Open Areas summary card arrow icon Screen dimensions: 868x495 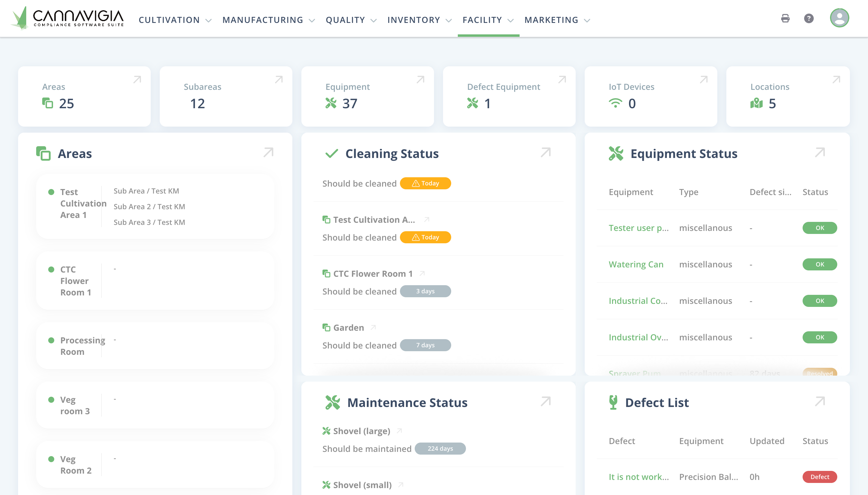(x=137, y=80)
